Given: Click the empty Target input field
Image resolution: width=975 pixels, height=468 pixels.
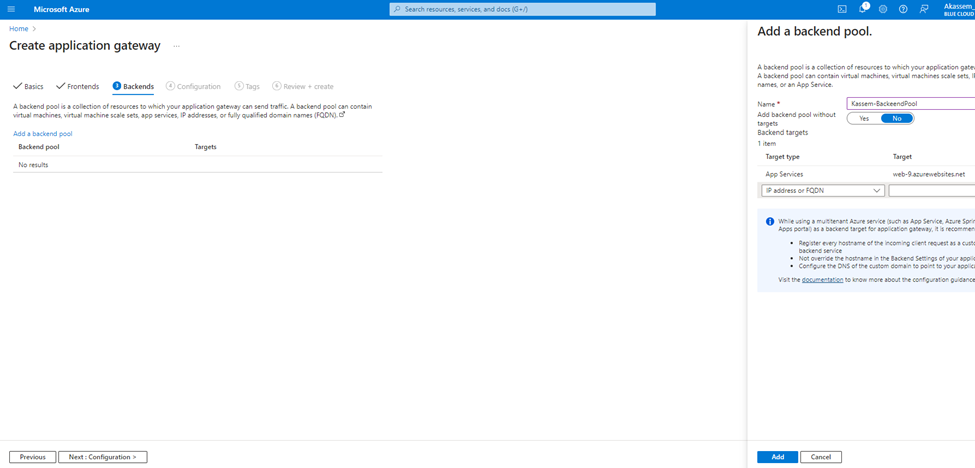Looking at the screenshot, I should pyautogui.click(x=931, y=191).
